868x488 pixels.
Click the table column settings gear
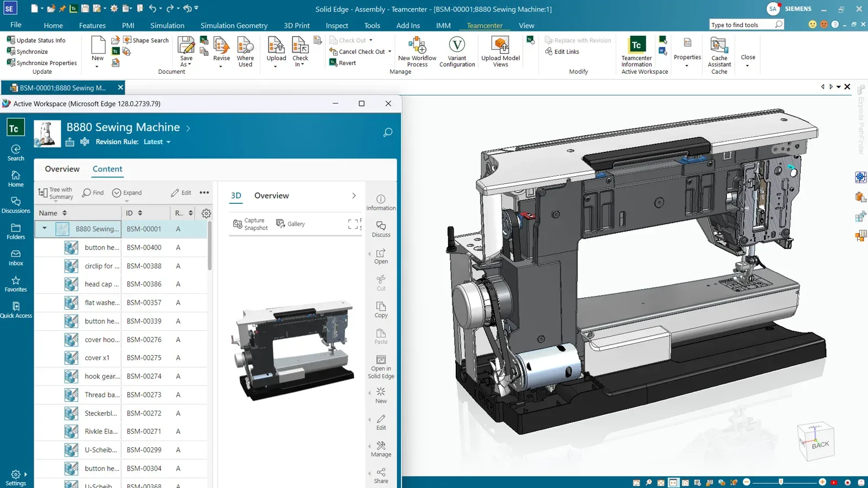click(206, 213)
